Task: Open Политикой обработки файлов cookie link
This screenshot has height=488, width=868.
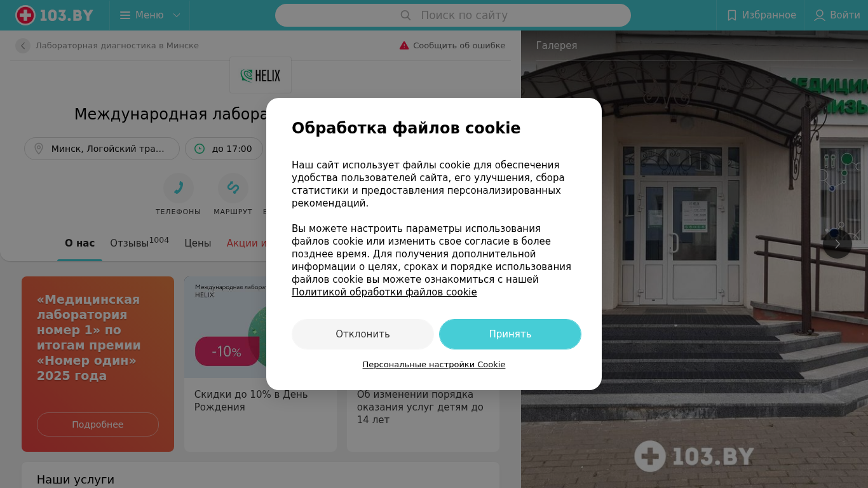Action: [x=384, y=292]
